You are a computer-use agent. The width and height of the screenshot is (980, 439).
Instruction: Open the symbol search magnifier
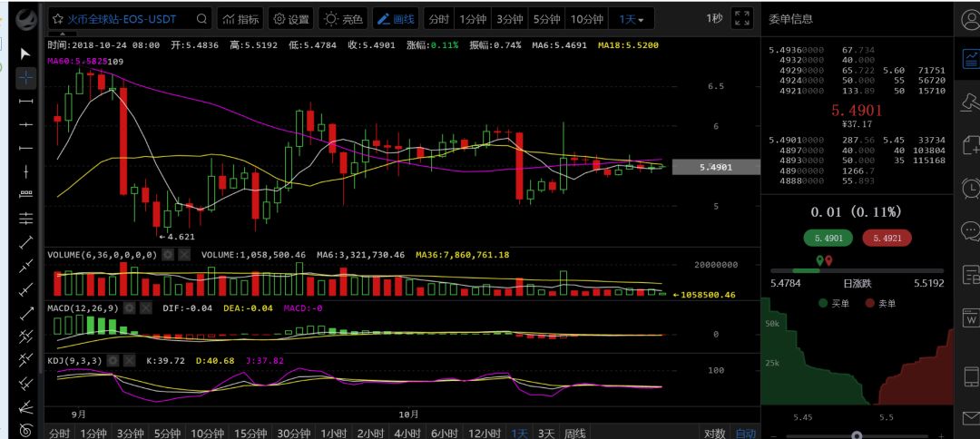pyautogui.click(x=201, y=19)
